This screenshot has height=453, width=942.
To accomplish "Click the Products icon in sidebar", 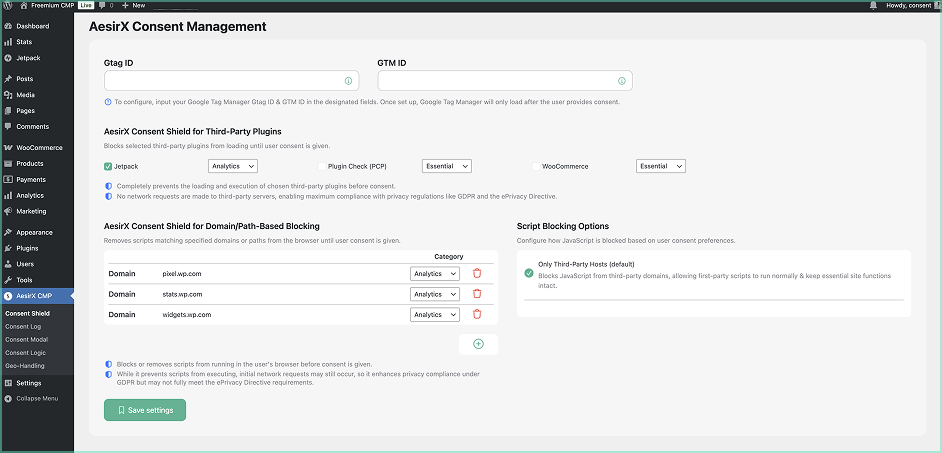I will (8, 163).
